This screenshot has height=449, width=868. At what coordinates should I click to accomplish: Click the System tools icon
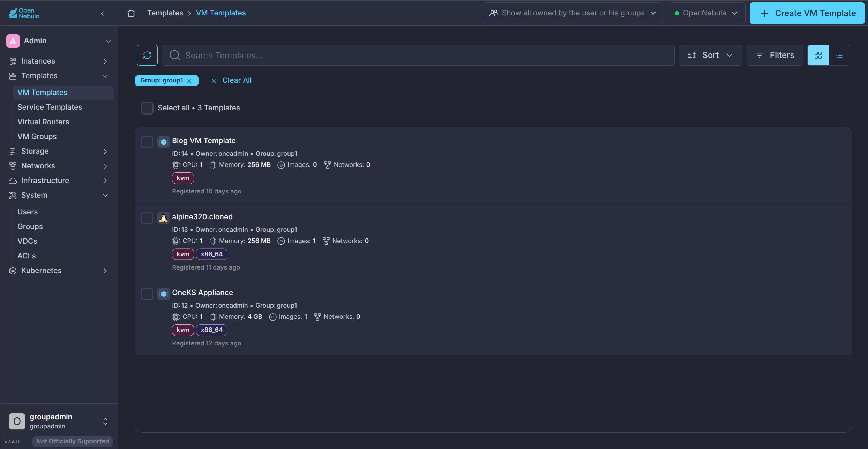click(x=13, y=195)
